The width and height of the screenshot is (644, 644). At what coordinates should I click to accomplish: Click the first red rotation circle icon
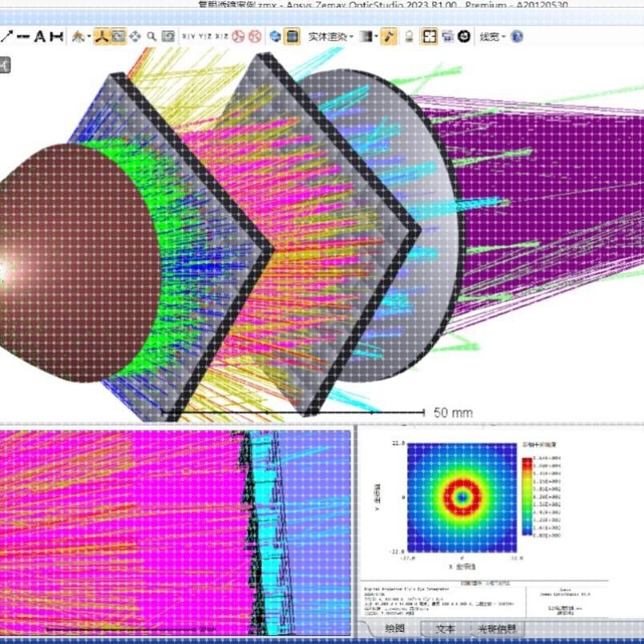point(238,37)
